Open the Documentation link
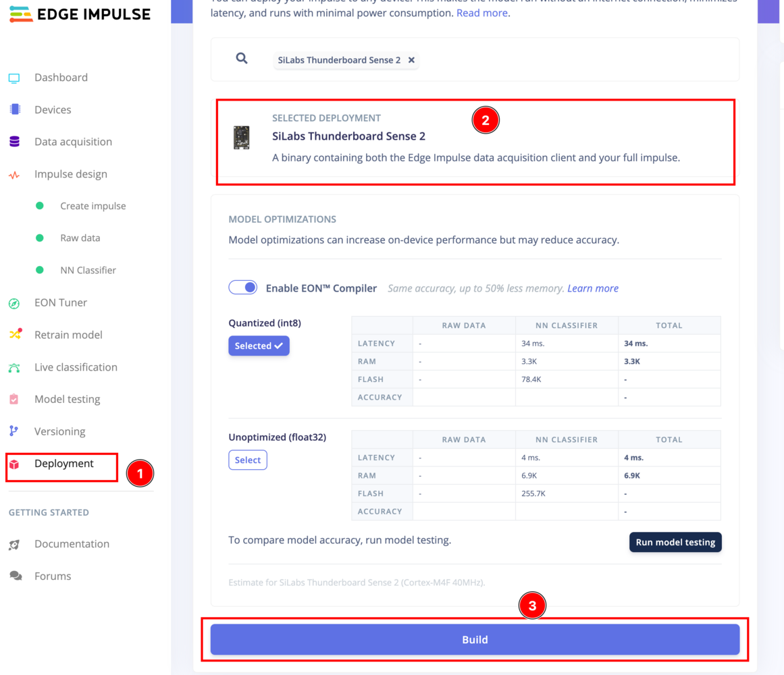This screenshot has height=675, width=784. tap(72, 543)
